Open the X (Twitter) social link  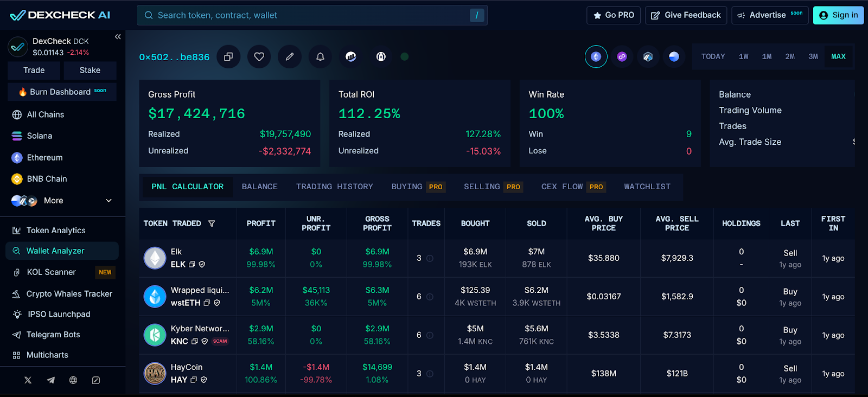click(x=28, y=380)
